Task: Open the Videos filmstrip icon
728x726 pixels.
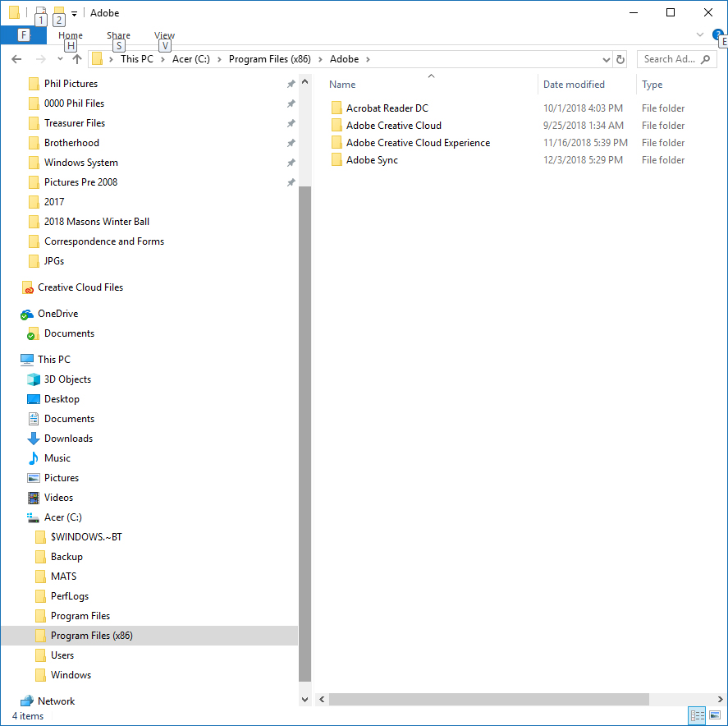Action: (x=34, y=498)
